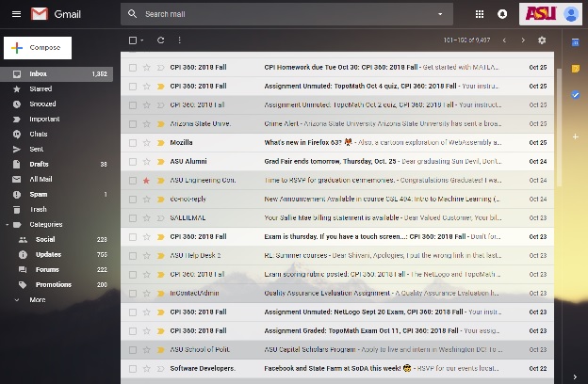Open the What's new in Firefox 63 email
Image resolution: width=588 pixels, height=384 pixels.
pos(337,143)
